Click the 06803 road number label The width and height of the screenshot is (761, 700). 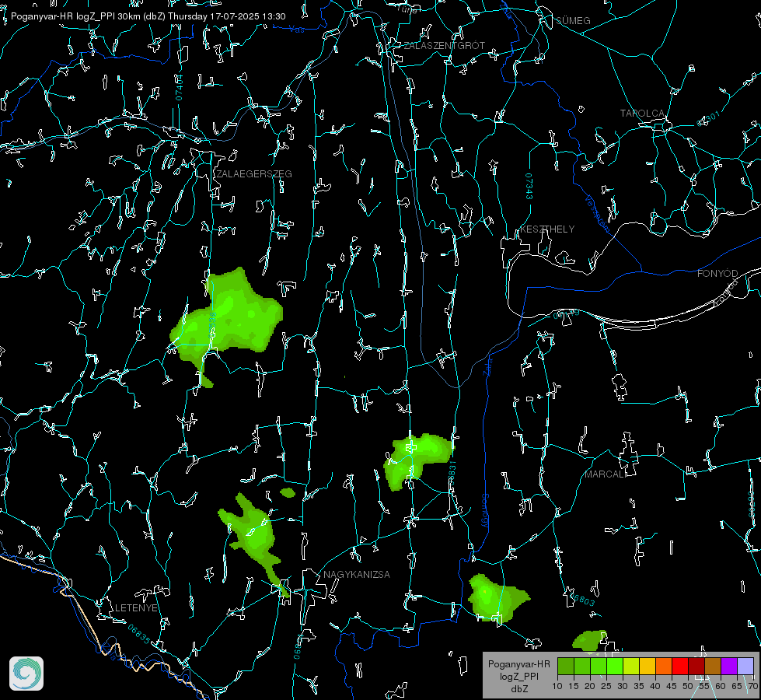(582, 598)
